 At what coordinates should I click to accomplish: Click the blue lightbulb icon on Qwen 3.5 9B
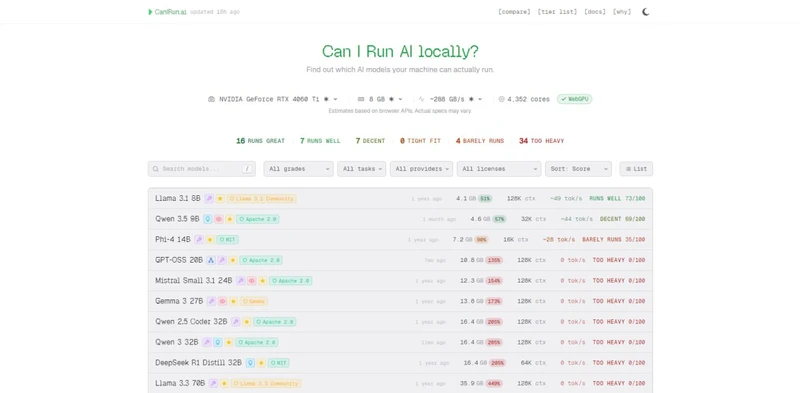208,219
